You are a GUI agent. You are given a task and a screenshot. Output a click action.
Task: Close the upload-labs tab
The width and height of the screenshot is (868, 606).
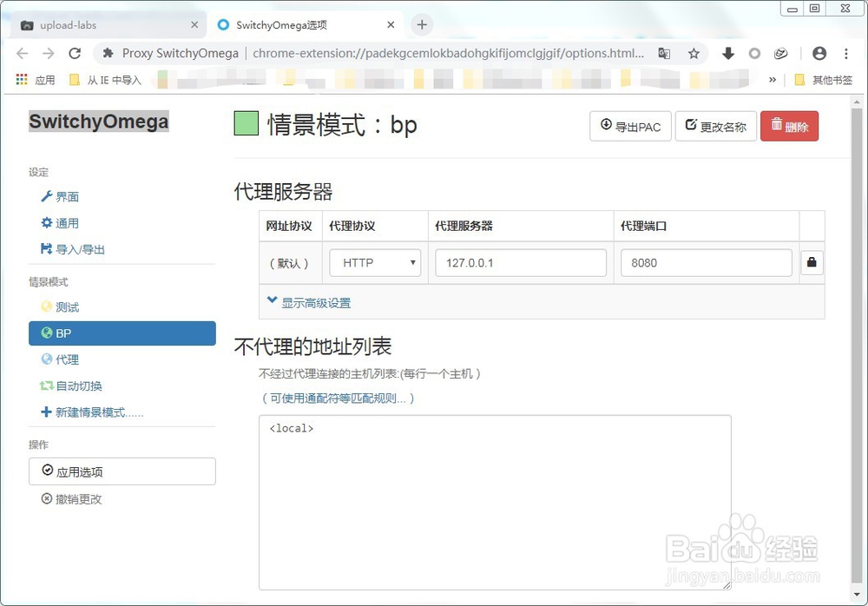(x=194, y=25)
